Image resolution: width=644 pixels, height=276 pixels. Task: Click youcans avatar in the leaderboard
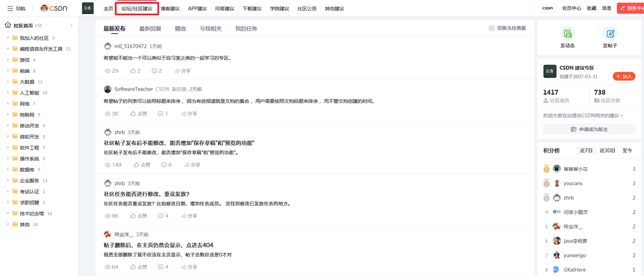[556, 183]
